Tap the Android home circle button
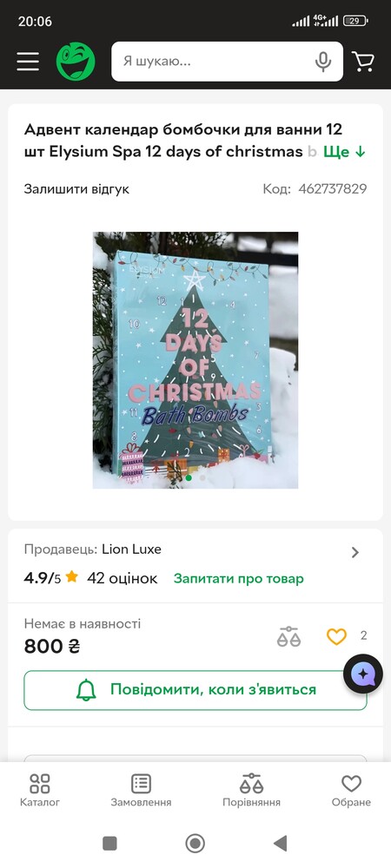The height and width of the screenshot is (868, 391). (x=195, y=843)
